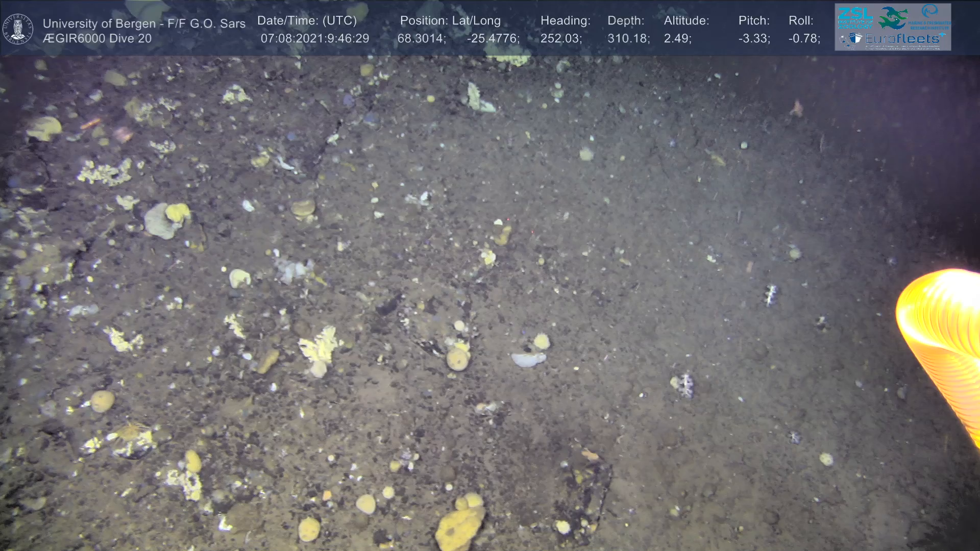Click the Heading value 252.03
The width and height of the screenshot is (980, 551).
(560, 39)
